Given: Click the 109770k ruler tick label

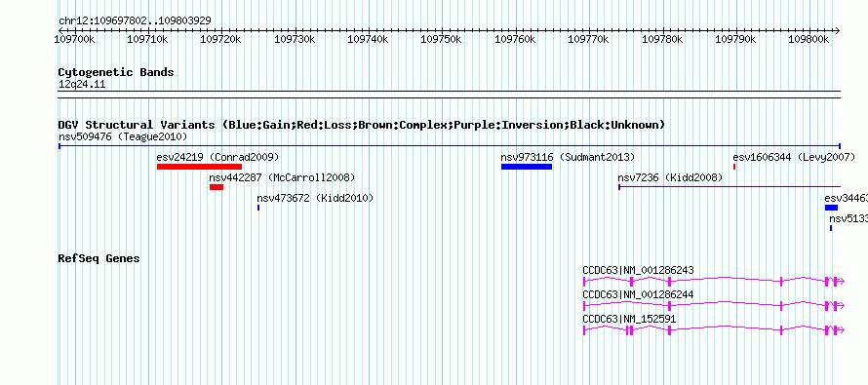Looking at the screenshot, I should tap(589, 39).
